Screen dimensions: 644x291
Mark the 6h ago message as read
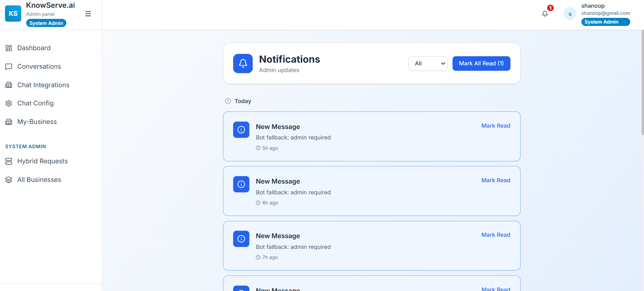[x=496, y=180]
